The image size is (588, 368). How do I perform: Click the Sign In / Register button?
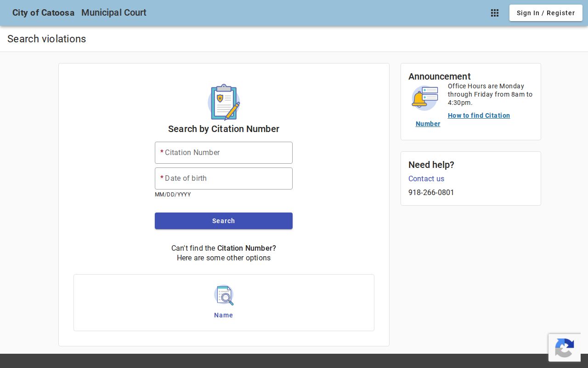pos(546,13)
